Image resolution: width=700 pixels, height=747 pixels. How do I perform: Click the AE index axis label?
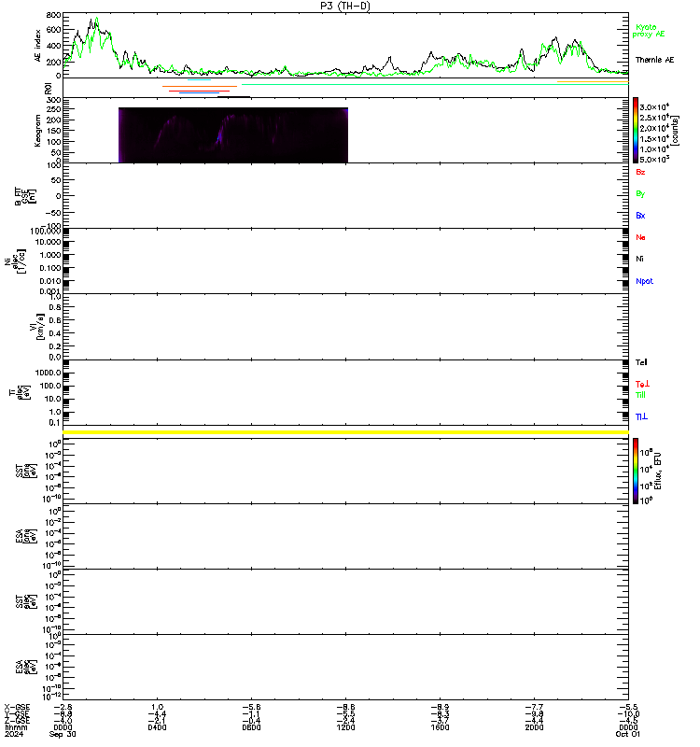[x=37, y=45]
